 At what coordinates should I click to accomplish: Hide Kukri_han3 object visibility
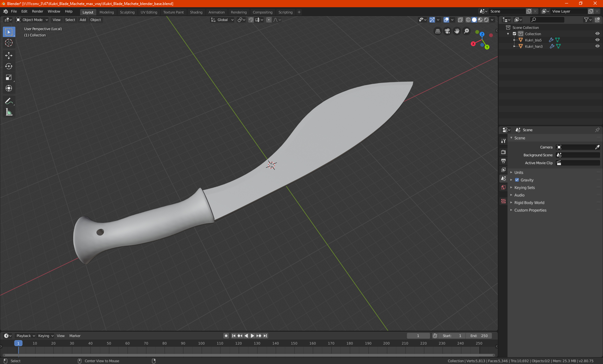pos(597,46)
